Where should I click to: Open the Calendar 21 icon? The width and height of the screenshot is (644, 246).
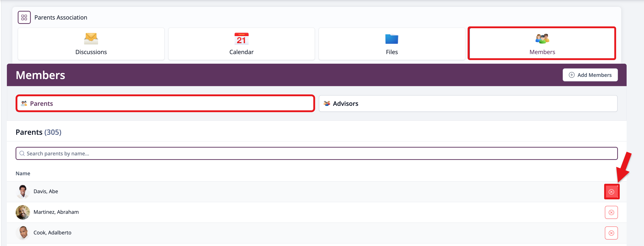[241, 39]
